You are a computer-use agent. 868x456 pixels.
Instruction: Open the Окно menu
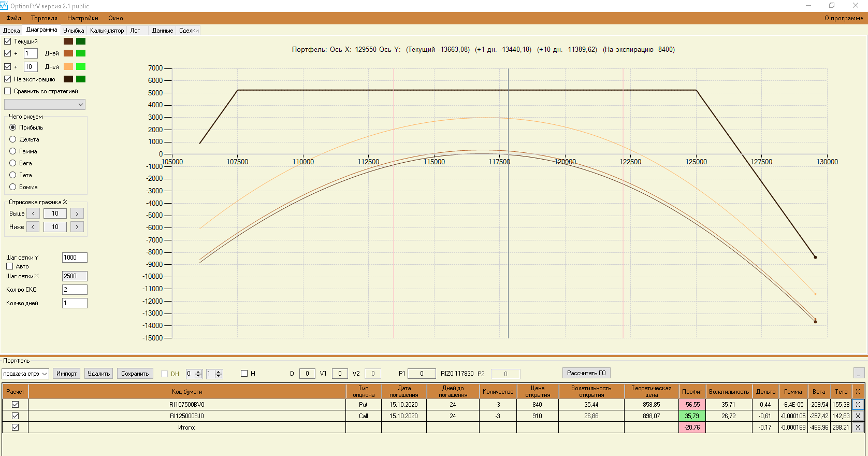(x=115, y=18)
